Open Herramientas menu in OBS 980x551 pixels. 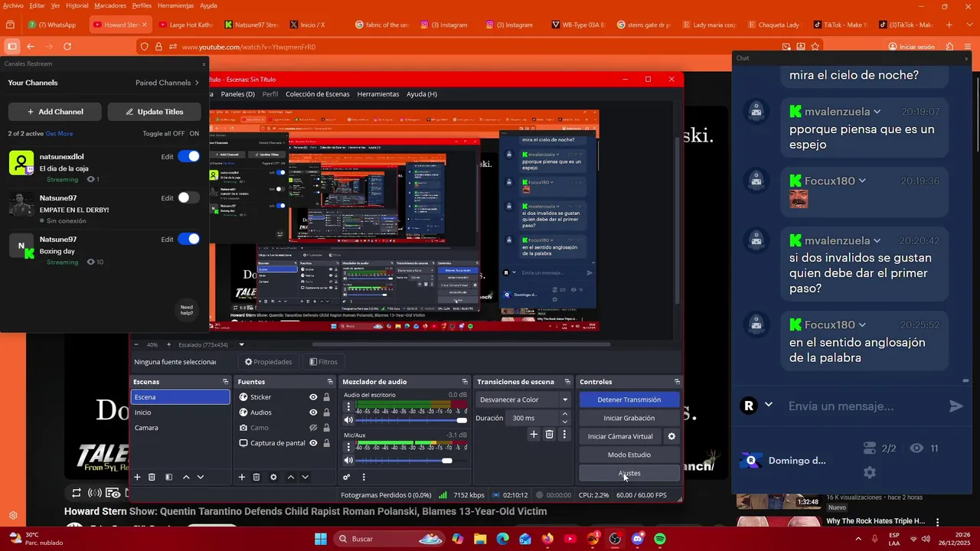378,94
